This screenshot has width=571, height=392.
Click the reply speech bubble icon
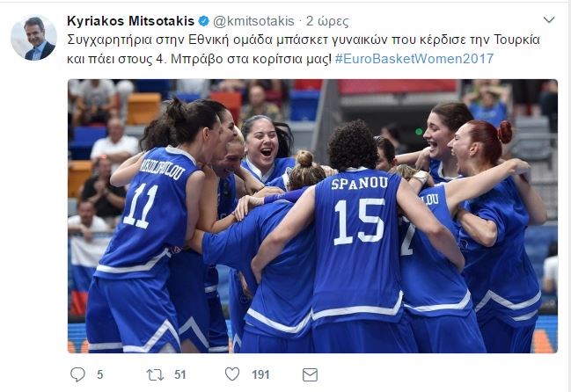click(x=77, y=374)
